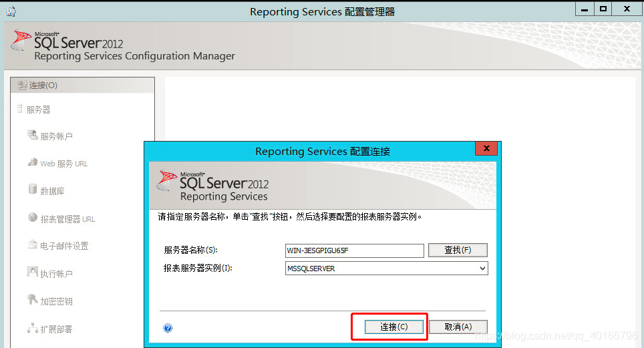Minimize the 配置管理器 main window
This screenshot has width=644, height=348.
pos(585,9)
